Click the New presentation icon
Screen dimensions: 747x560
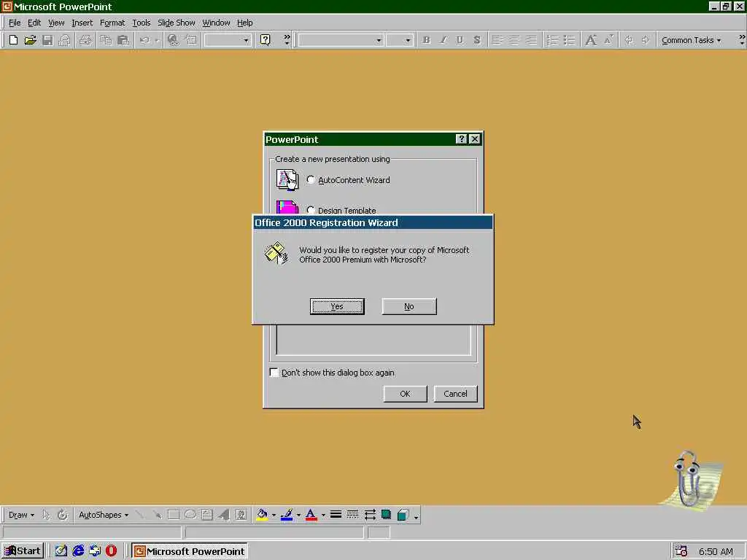(13, 40)
